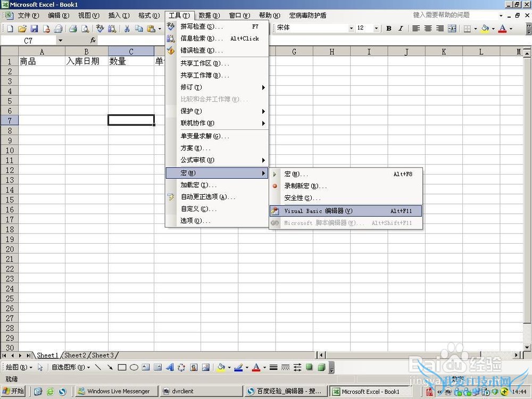532x399 pixels.
Task: Click the Save icon in the toolbar
Action: tap(34, 29)
